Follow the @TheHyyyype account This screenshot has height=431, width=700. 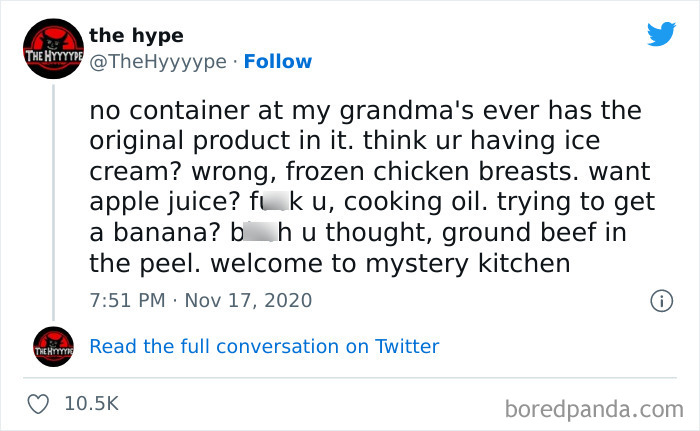point(279,61)
